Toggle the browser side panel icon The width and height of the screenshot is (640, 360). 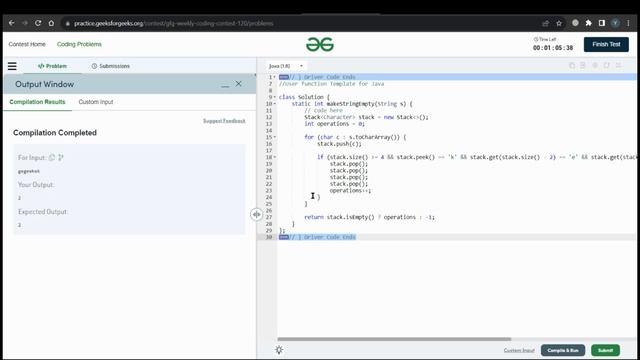click(x=602, y=23)
